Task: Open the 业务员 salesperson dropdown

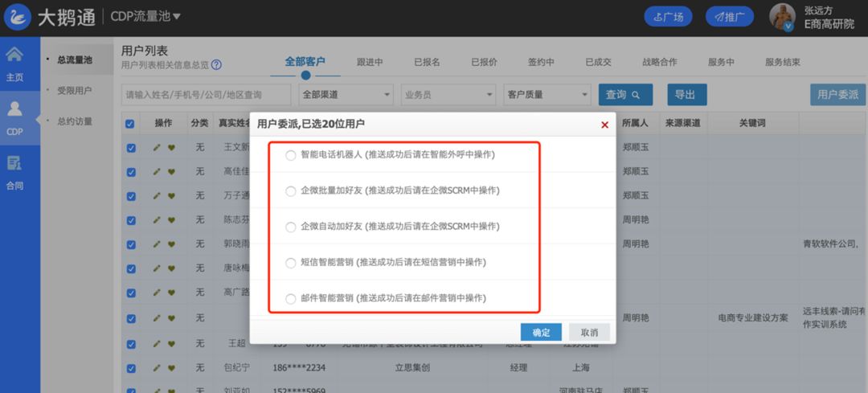Action: [448, 95]
